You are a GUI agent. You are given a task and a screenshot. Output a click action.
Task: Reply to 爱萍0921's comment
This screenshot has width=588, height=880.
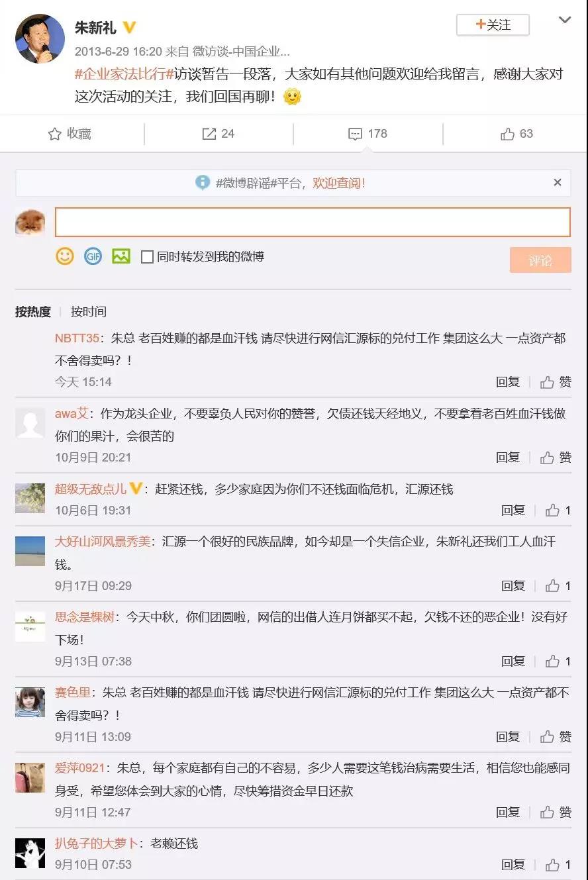pos(508,812)
